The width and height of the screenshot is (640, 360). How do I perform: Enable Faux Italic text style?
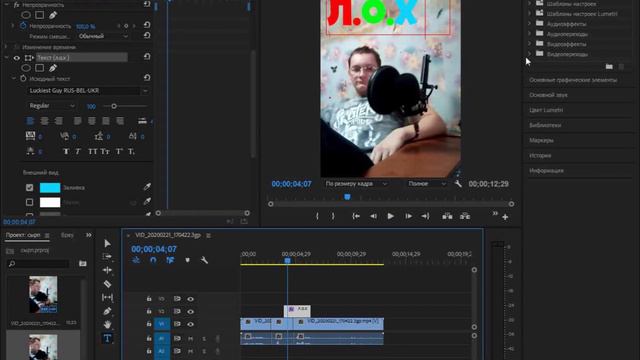(x=78, y=151)
